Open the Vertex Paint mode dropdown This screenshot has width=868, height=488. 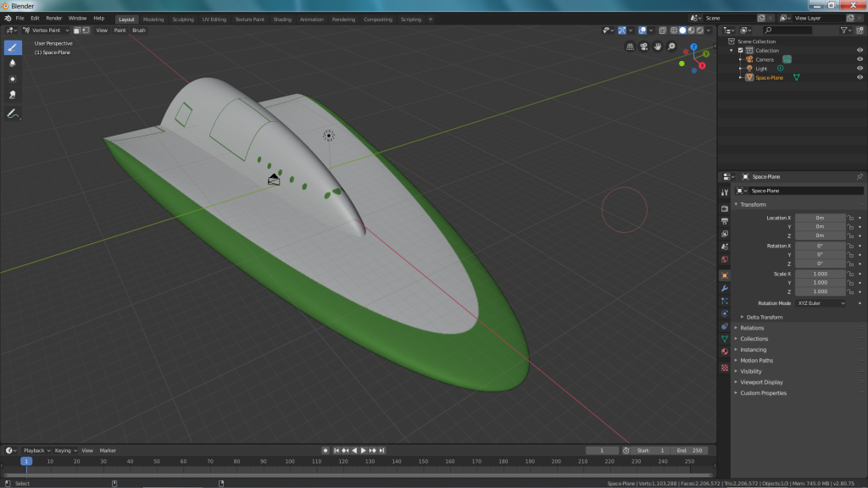(x=47, y=30)
